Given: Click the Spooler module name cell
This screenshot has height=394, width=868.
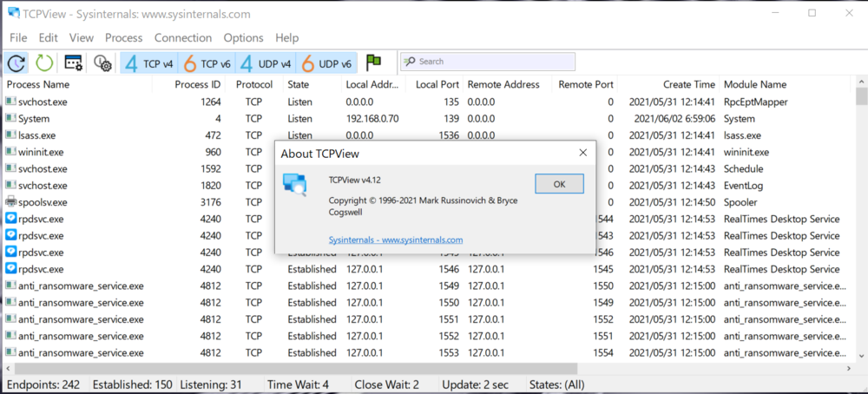Looking at the screenshot, I should coord(740,202).
